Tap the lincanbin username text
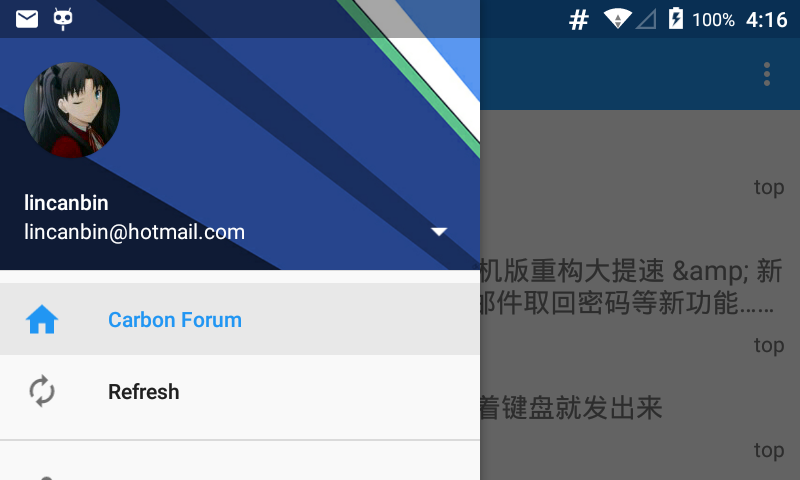 (x=66, y=203)
